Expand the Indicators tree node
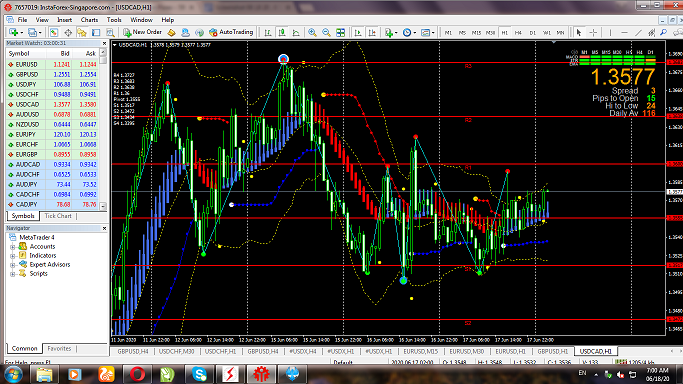 click(13, 256)
